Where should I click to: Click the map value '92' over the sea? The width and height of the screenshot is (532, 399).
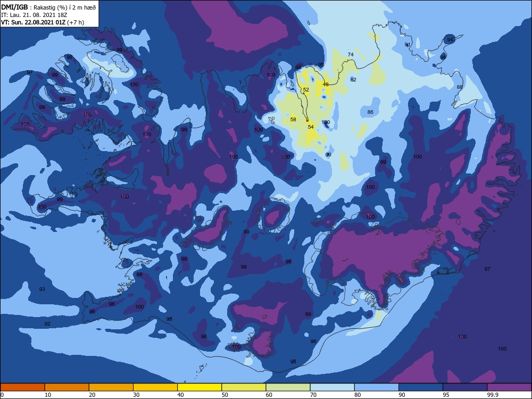(47, 323)
